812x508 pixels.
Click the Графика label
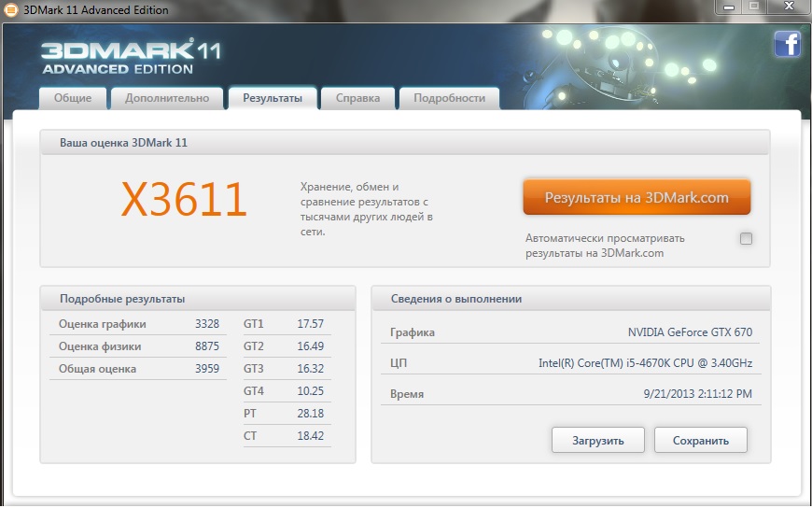[x=413, y=332]
